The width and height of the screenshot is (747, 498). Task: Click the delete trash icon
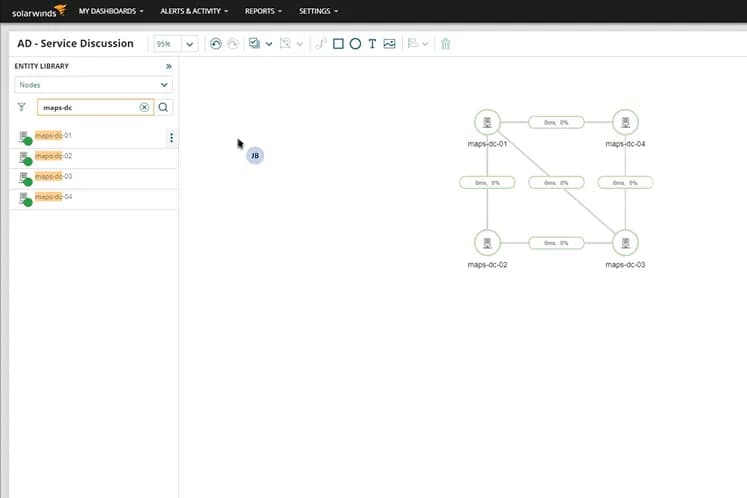point(445,44)
